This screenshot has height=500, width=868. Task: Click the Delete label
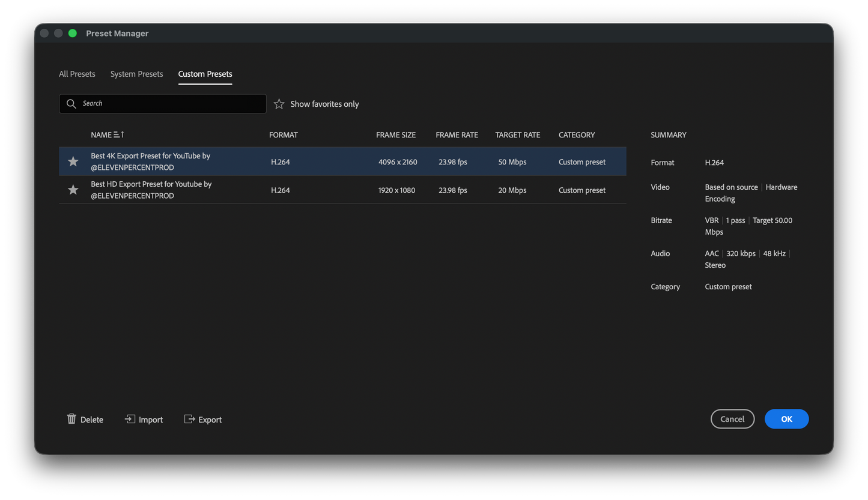click(x=92, y=420)
